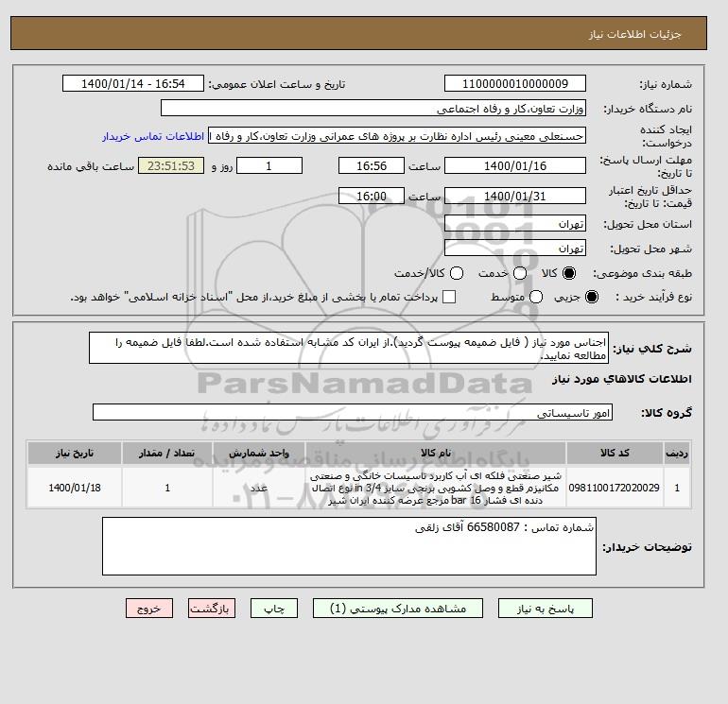Image resolution: width=728 pixels, height=704 pixels.
Task: Click the شرح کلی نیاز text box
Action: point(349,348)
